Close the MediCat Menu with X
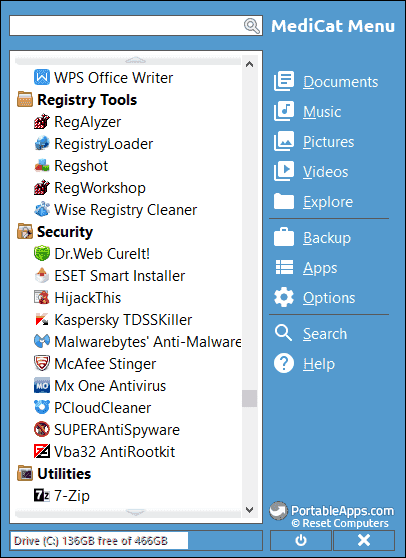The height and width of the screenshot is (558, 406). (364, 540)
